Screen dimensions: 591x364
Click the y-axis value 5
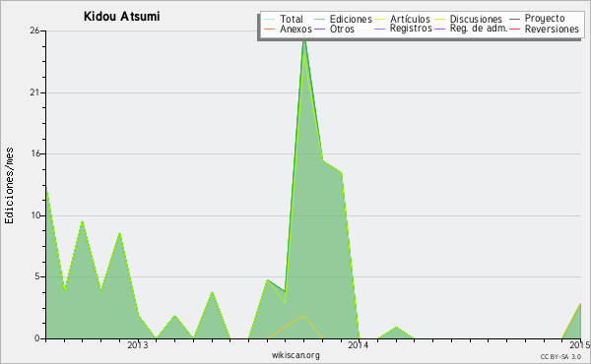click(37, 276)
